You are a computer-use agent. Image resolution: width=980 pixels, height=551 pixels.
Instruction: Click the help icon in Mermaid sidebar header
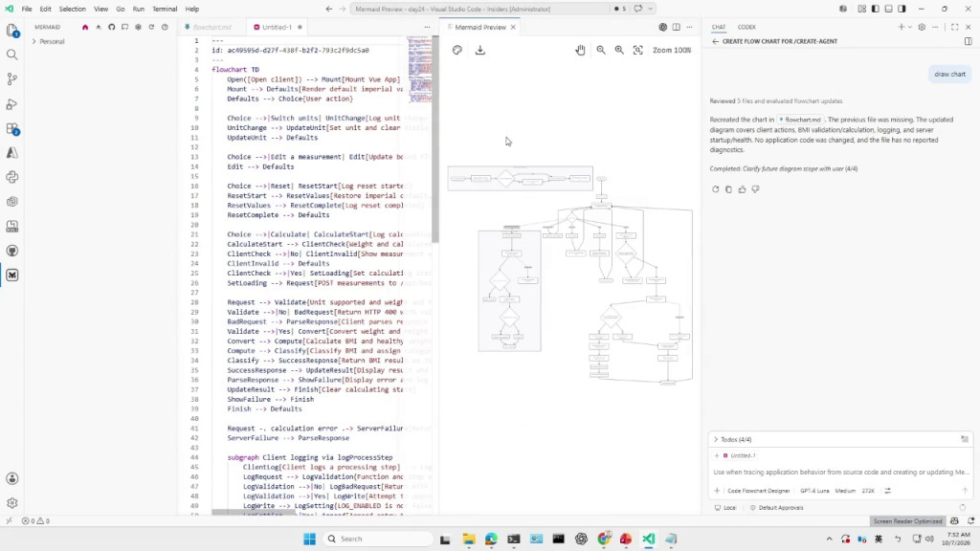[165, 28]
